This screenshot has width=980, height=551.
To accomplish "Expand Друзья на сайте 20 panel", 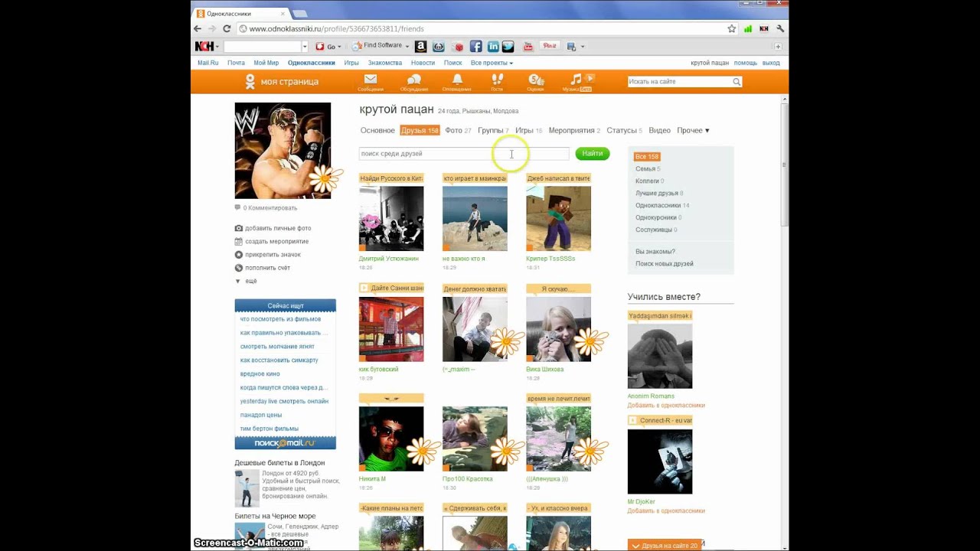I will point(665,545).
